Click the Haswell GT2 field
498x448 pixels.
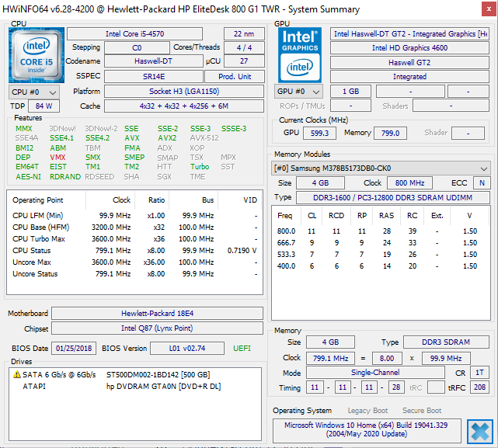[x=409, y=63]
